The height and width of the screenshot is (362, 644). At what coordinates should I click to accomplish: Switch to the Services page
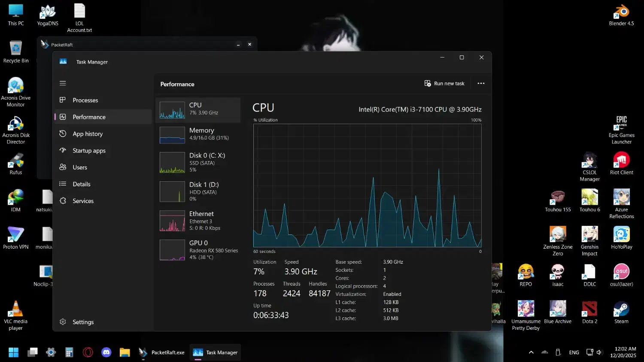83,201
